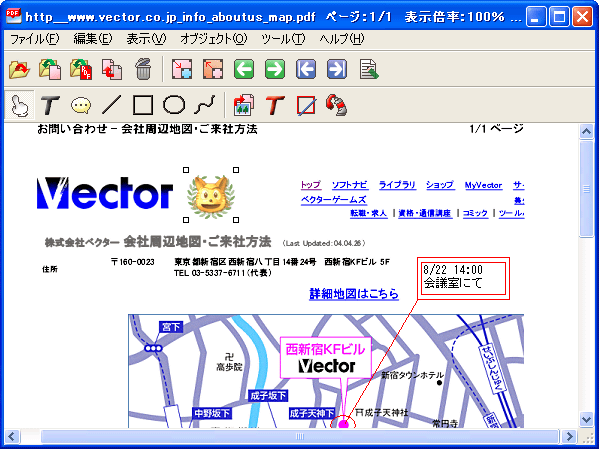The height and width of the screenshot is (449, 599).
Task: Click the ソフトナビ link
Action: coord(350,185)
